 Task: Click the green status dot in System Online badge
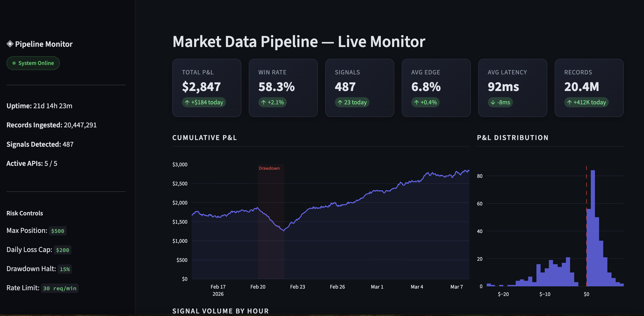(14, 63)
